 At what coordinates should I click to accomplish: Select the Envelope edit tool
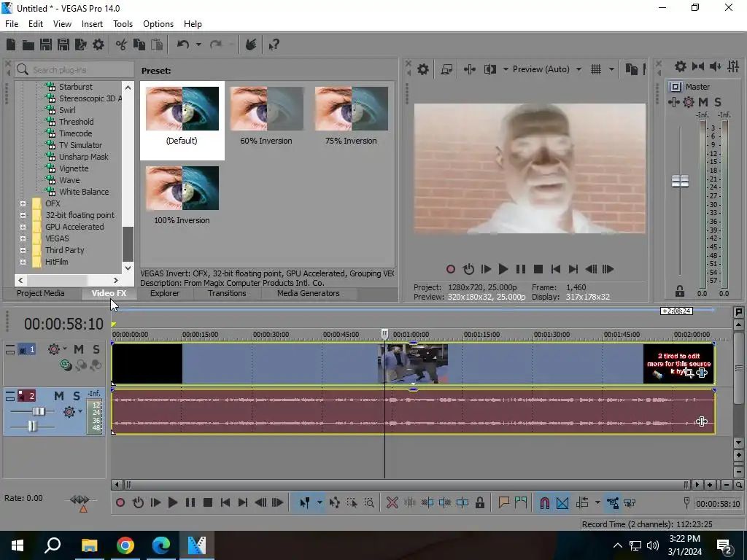[334, 503]
